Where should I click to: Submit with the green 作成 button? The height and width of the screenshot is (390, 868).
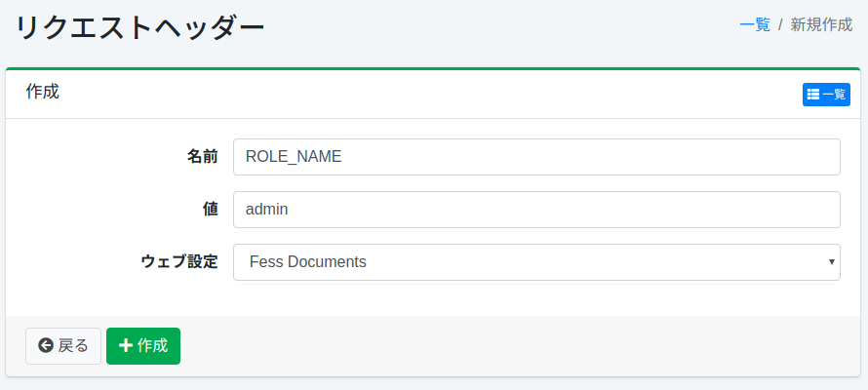coord(143,346)
